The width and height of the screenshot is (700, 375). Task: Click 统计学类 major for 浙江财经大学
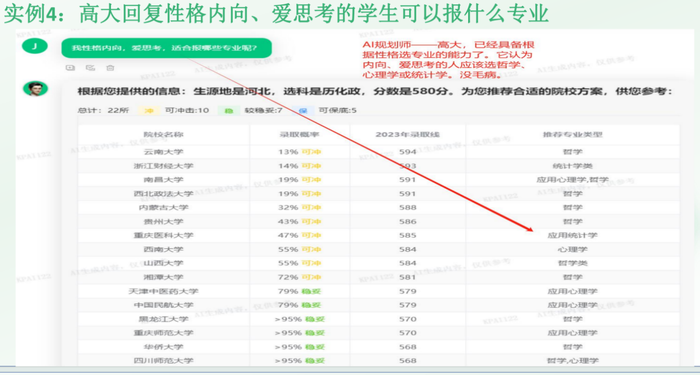coord(573,166)
